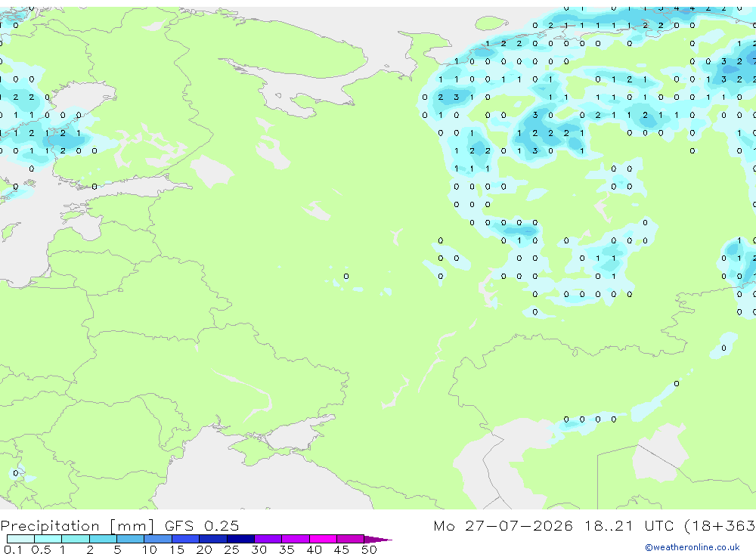Image resolution: width=756 pixels, height=554 pixels.
Task: Pick the 15–20 mm legend color box
Action: (x=185, y=539)
